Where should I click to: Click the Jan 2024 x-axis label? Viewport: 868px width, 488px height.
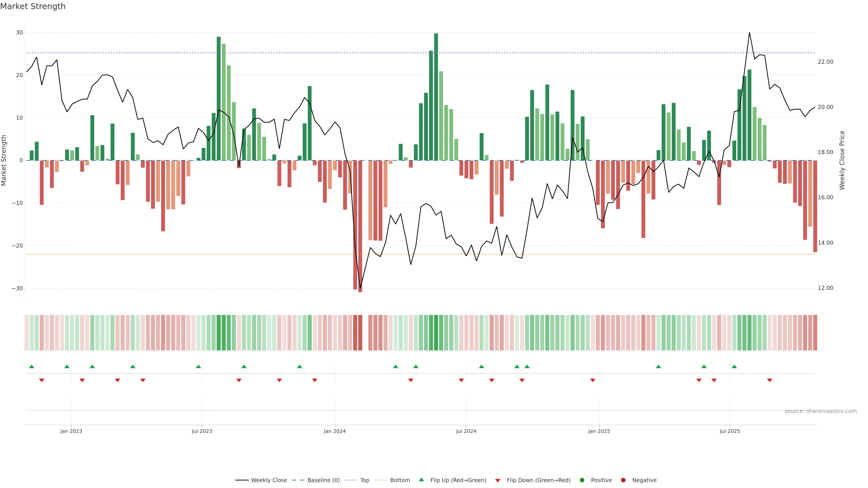335,431
